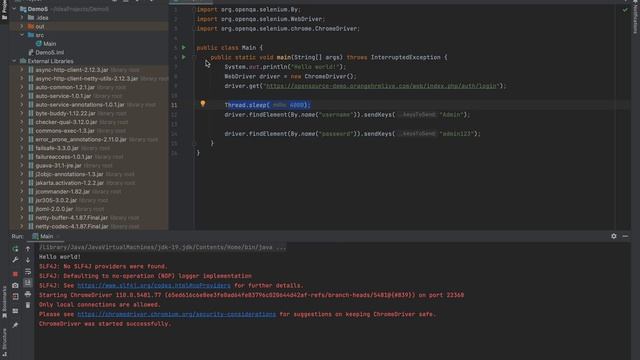Screen dimensions: 640x360
Task: Rerun Main using the green rerun icon
Action: (x=15, y=249)
